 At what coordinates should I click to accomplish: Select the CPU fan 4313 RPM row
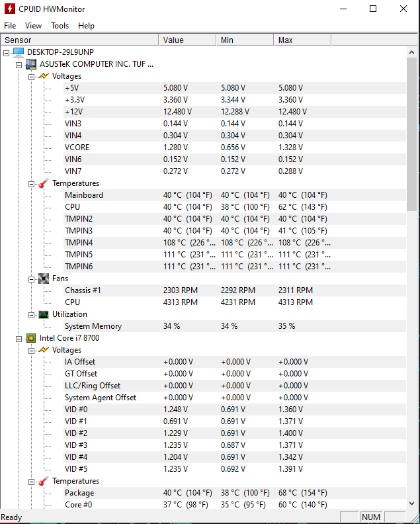[x=235, y=302]
